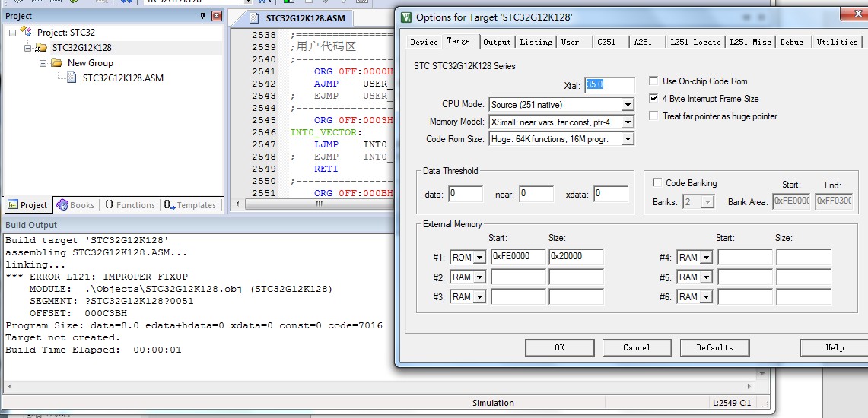The height and width of the screenshot is (418, 868).
Task: Switch to the Templates bottom tab
Action: [190, 205]
